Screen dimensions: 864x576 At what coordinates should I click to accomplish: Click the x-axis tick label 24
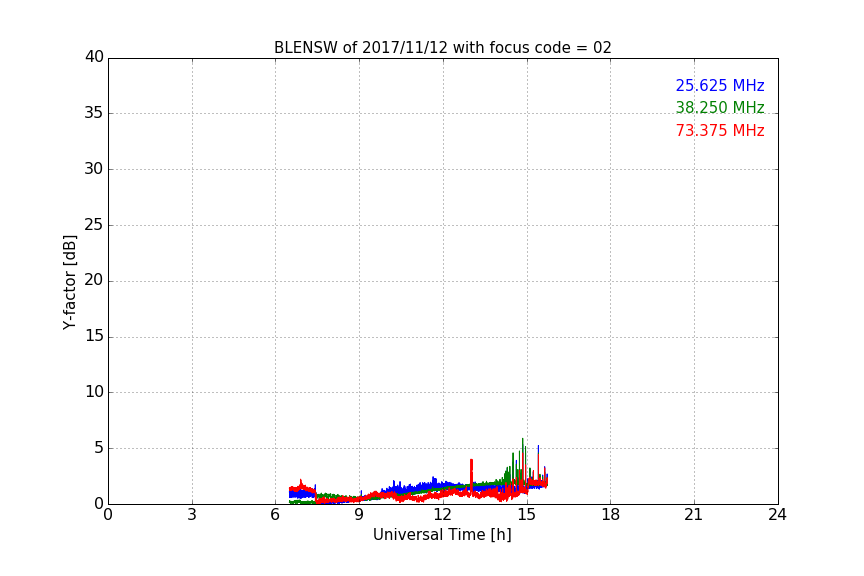tap(777, 515)
